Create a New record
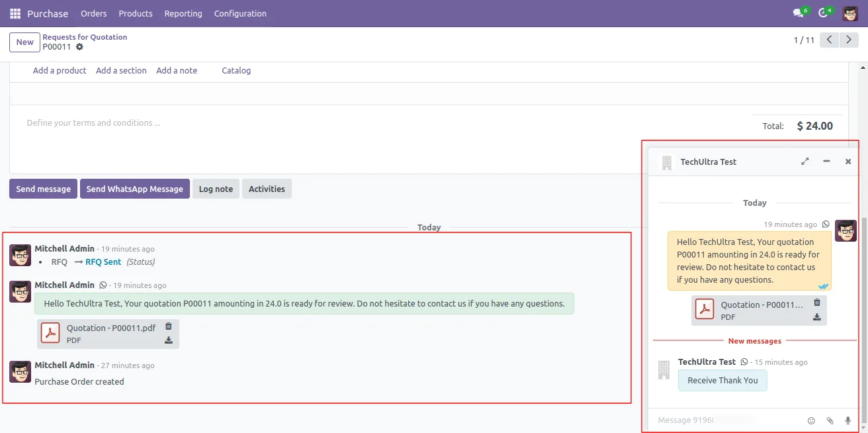 (24, 42)
